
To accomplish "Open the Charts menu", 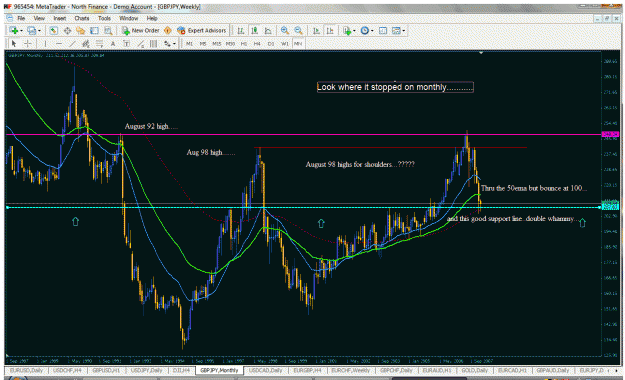I will (82, 18).
